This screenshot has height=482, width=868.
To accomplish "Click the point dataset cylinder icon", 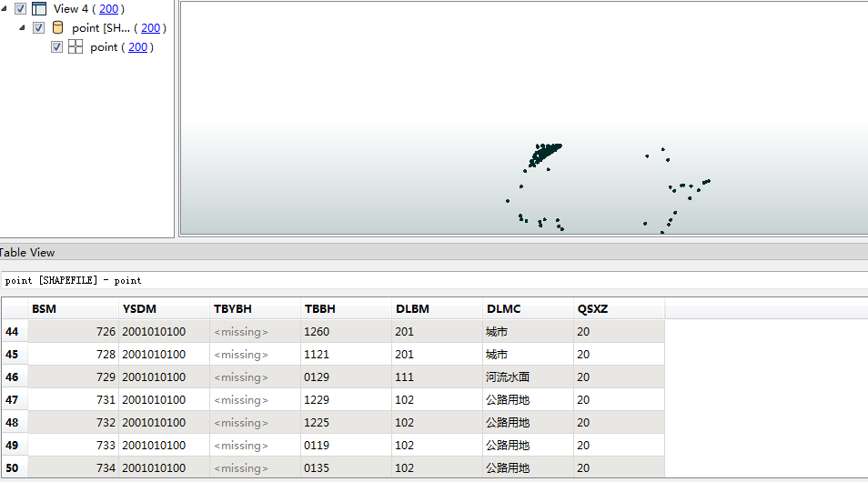I will coord(57,27).
